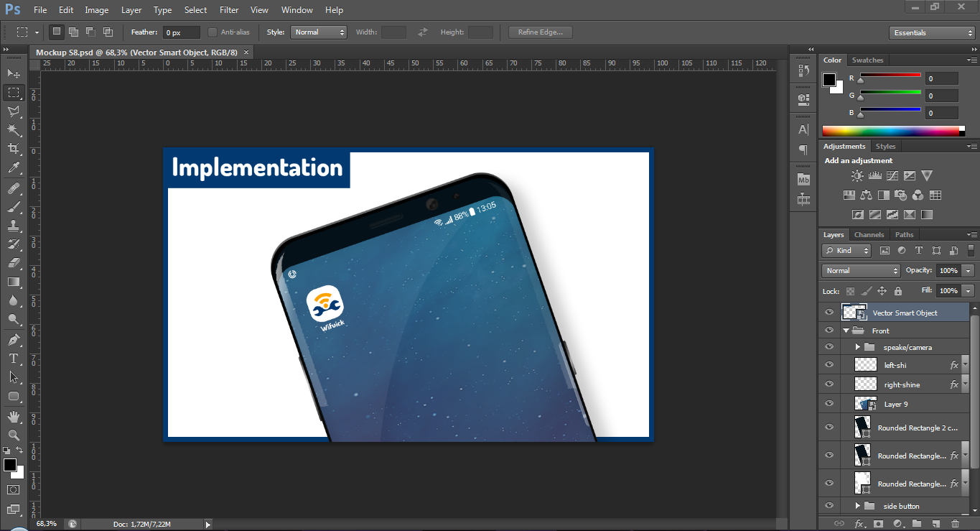Viewport: 980px width, 531px height.
Task: Click the Refine Edge button
Action: [x=540, y=32]
